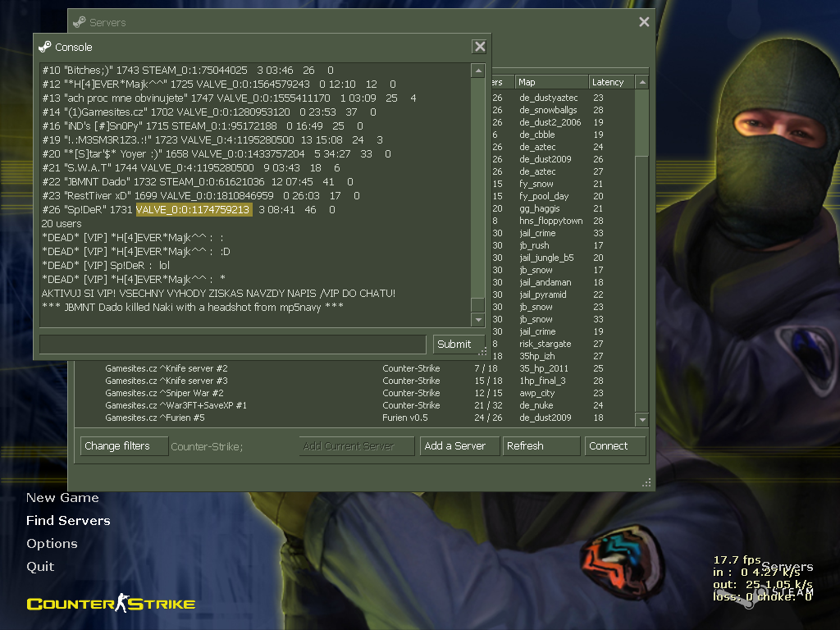Sort servers by Map column
The height and width of the screenshot is (630, 840).
click(551, 83)
